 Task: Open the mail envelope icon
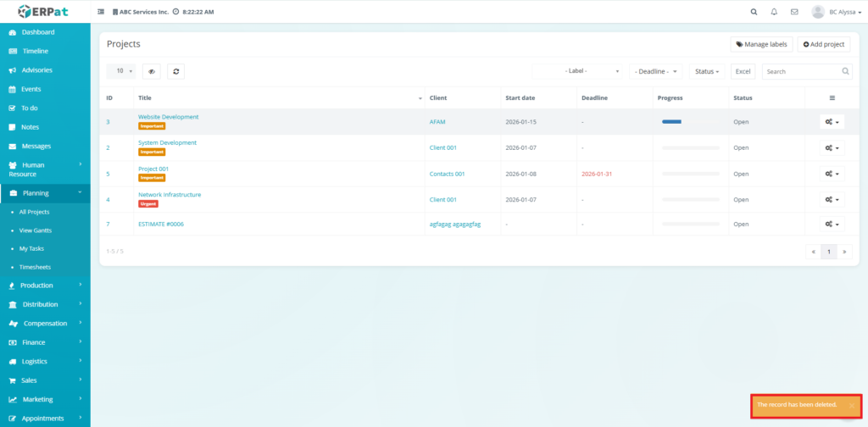(794, 12)
